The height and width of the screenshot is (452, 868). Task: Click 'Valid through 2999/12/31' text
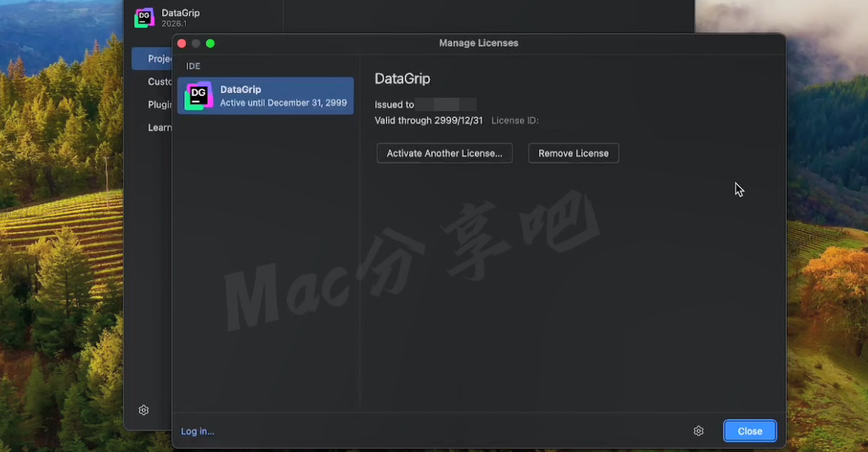tap(428, 120)
